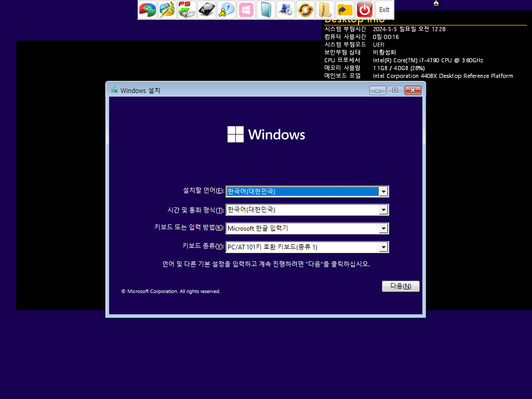Click the red power button icon
The image size is (532, 399).
(364, 10)
